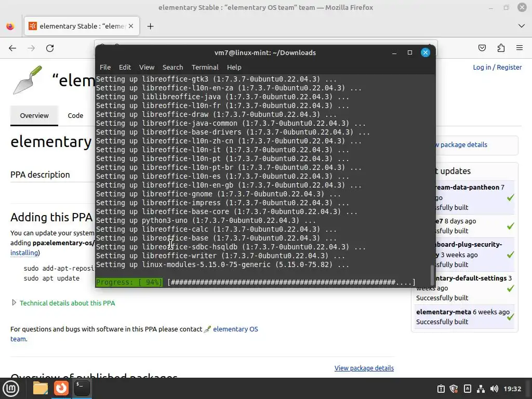The height and width of the screenshot is (399, 532).
Task: Reload the page in Firefox
Action: point(50,48)
